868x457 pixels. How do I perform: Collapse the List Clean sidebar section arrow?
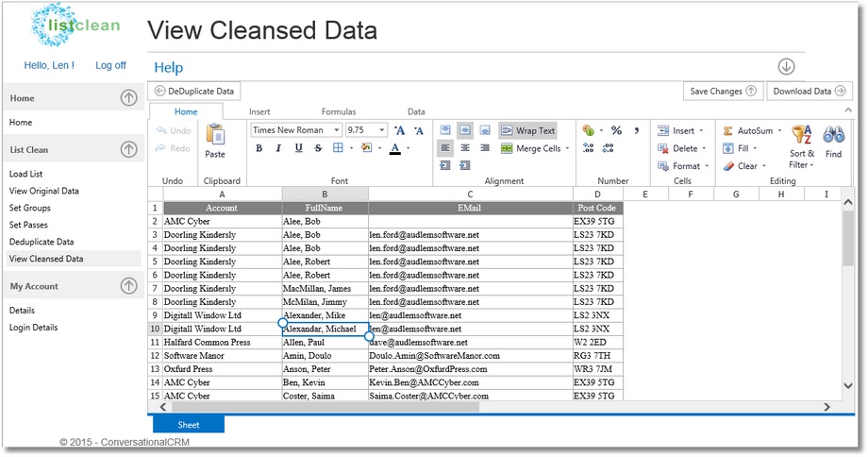tap(128, 149)
